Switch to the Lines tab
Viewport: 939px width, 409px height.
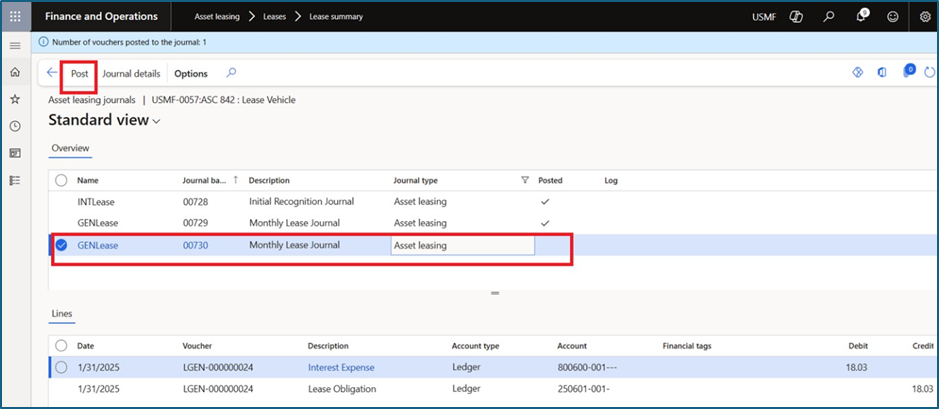62,314
